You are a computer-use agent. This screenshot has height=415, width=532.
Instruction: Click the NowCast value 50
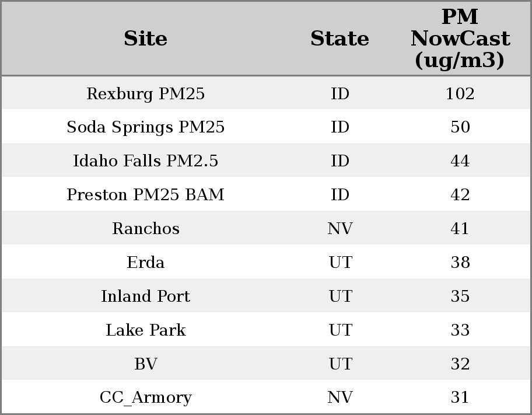click(x=460, y=127)
